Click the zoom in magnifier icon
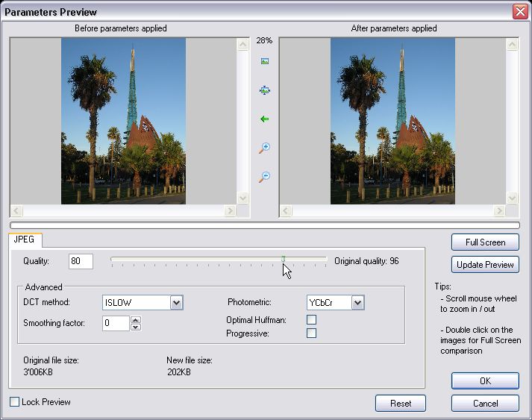The height and width of the screenshot is (420, 532). pyautogui.click(x=264, y=148)
